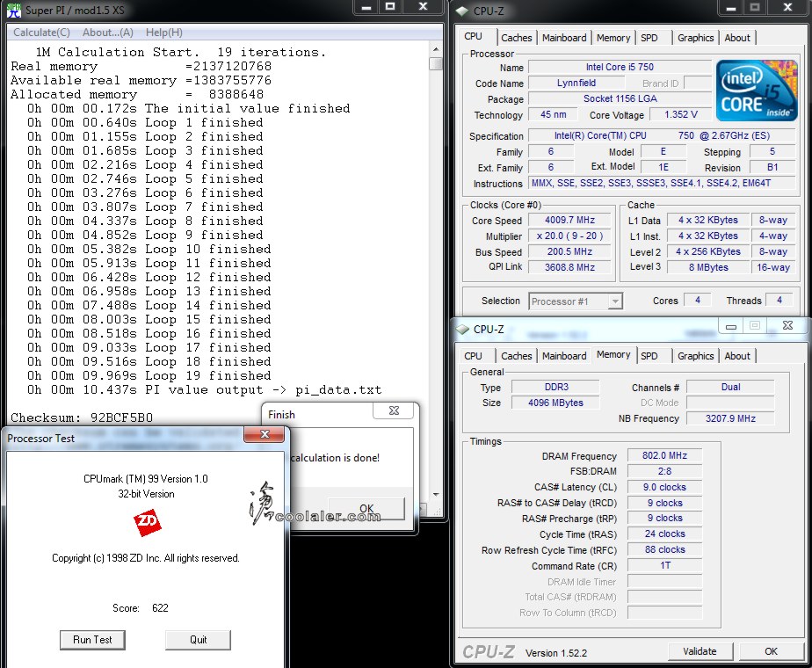
Task: Select Mainboard tab in CPU-Z memory window
Action: (564, 356)
